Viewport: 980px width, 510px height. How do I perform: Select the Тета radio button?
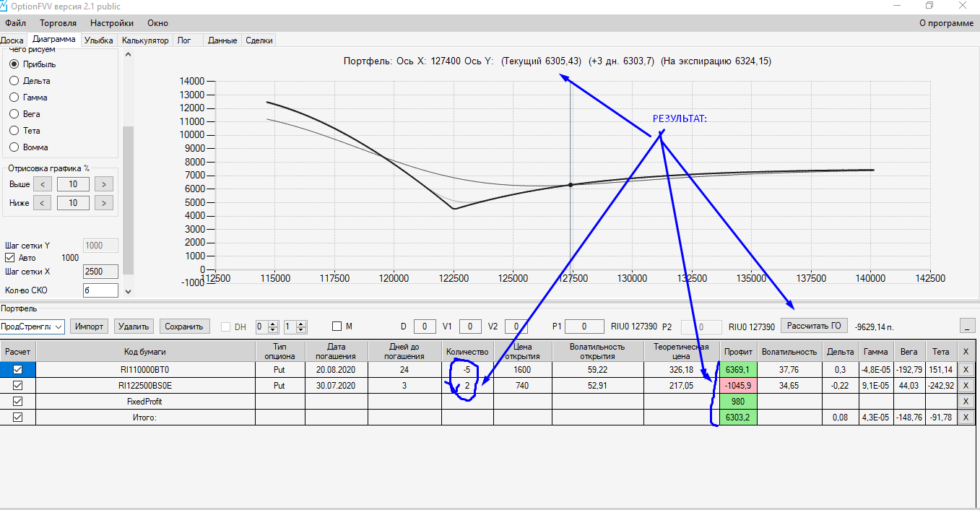[x=14, y=131]
